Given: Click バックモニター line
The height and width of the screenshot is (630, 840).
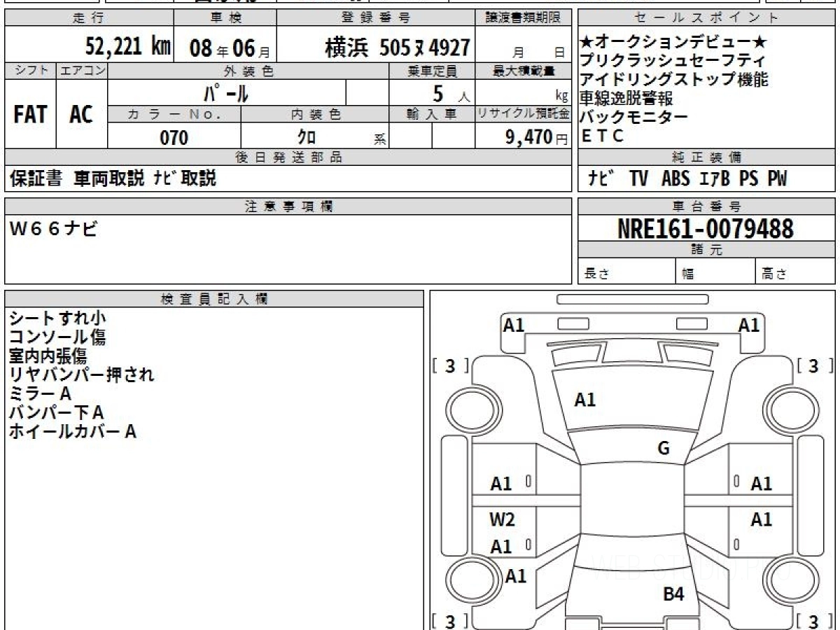Looking at the screenshot, I should [633, 118].
